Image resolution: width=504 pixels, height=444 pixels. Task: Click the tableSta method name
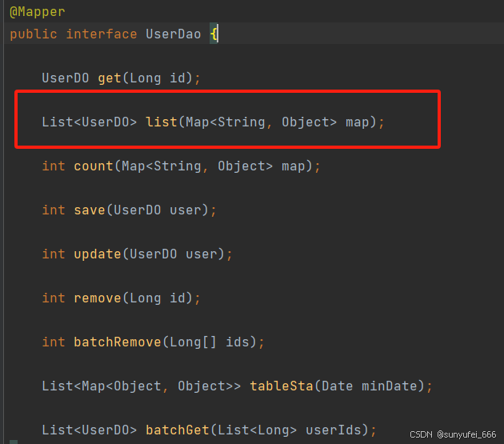282,386
